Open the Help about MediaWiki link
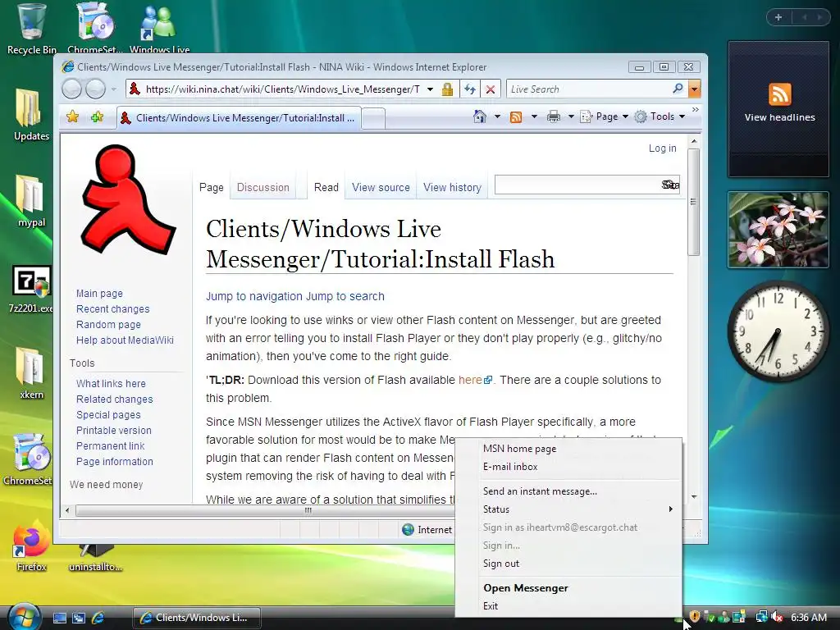 click(x=125, y=340)
